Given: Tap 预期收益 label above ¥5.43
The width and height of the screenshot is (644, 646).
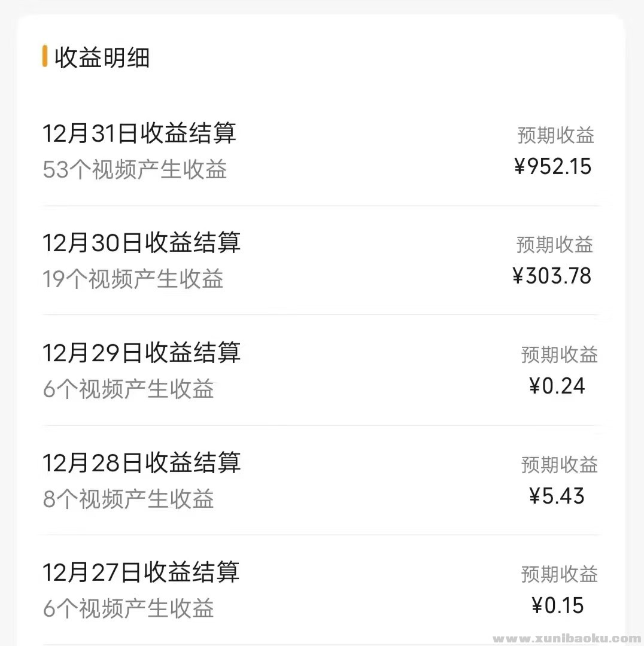Looking at the screenshot, I should coord(559,465).
